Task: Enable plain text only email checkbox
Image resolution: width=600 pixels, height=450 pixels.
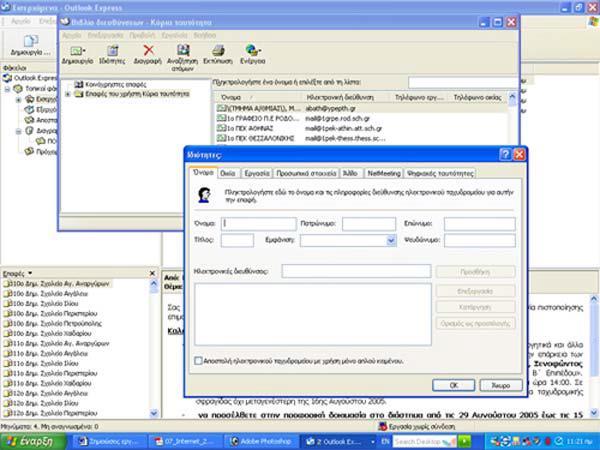Action: [x=198, y=361]
